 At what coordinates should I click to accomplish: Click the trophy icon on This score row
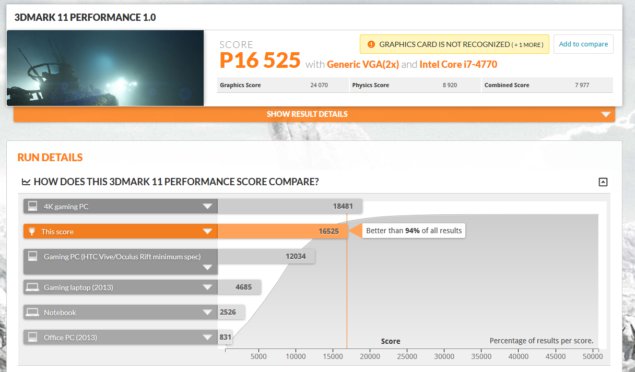(32, 232)
